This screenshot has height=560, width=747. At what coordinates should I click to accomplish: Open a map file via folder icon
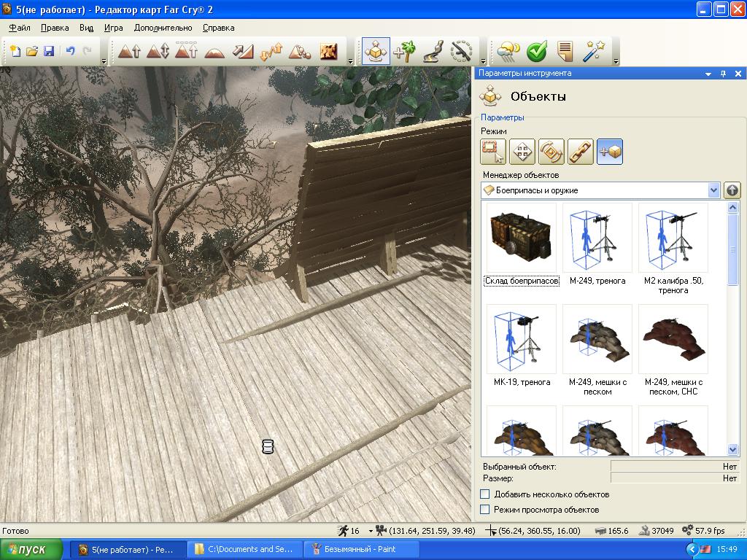click(x=32, y=50)
